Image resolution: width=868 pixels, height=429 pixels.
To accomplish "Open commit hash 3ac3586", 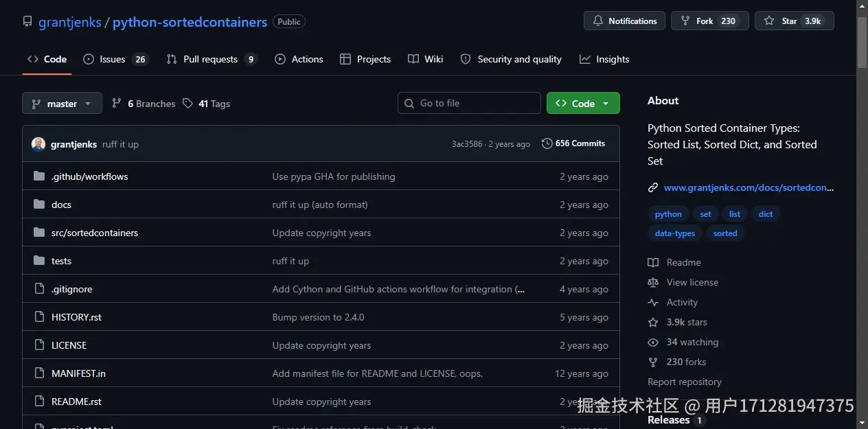I will [467, 144].
